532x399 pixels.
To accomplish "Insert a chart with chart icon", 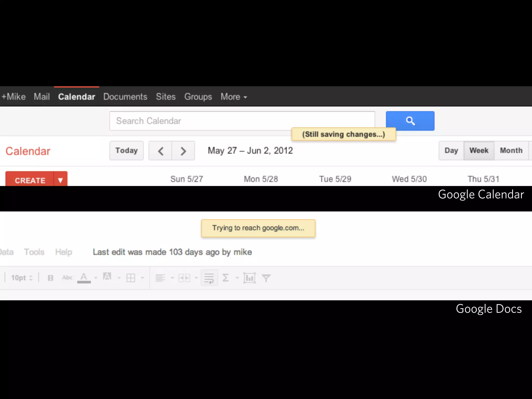I will tap(249, 278).
